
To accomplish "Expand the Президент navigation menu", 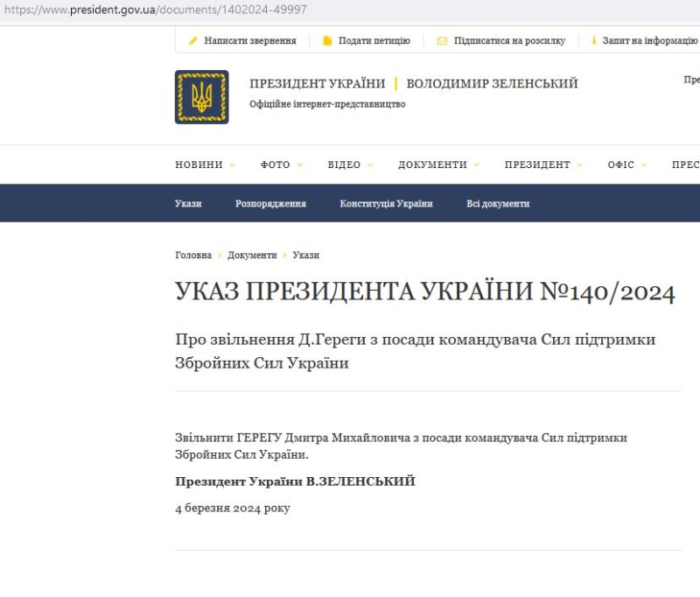I will (542, 165).
